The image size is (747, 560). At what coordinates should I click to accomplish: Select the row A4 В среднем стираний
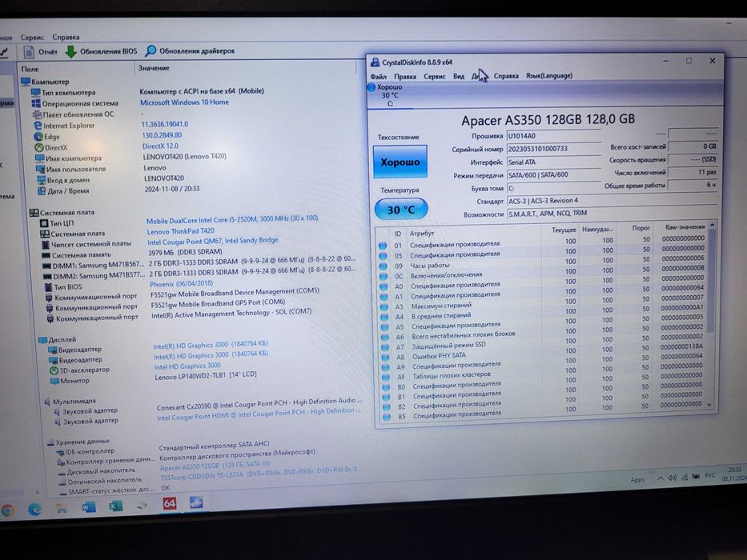[x=542, y=316]
